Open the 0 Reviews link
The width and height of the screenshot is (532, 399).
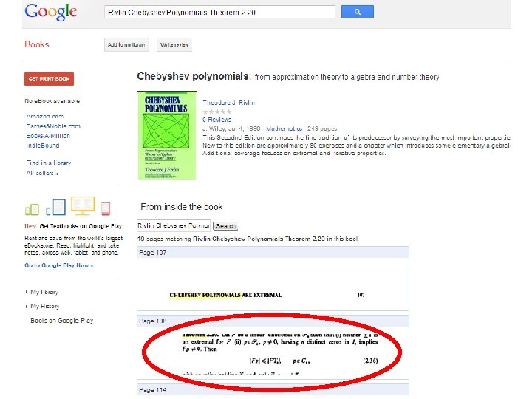pyautogui.click(x=217, y=120)
